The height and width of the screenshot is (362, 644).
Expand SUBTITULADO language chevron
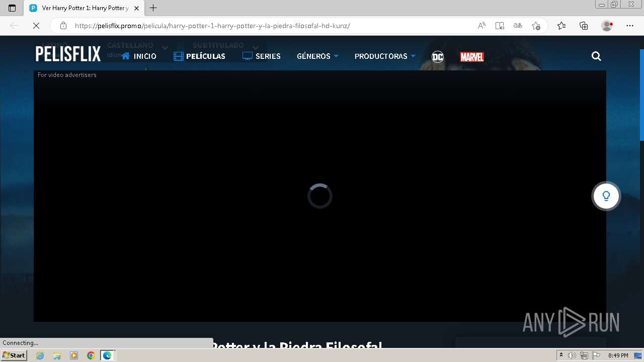(x=256, y=48)
